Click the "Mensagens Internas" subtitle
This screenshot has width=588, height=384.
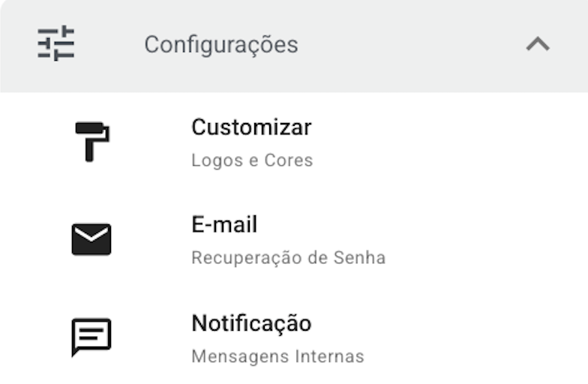click(x=277, y=356)
